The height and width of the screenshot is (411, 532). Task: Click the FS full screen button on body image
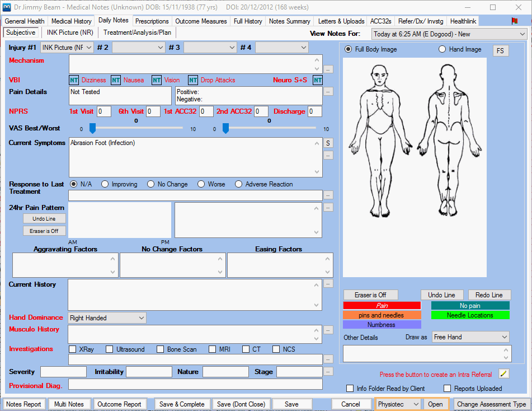coord(501,50)
